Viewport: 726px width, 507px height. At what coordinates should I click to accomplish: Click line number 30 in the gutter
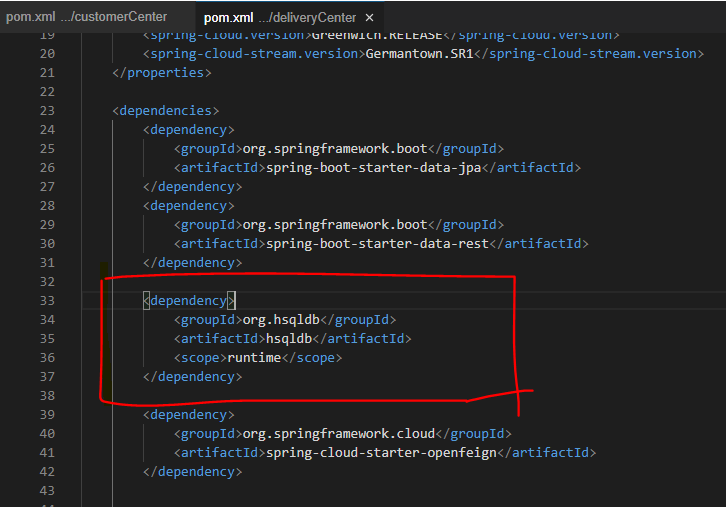pos(47,244)
